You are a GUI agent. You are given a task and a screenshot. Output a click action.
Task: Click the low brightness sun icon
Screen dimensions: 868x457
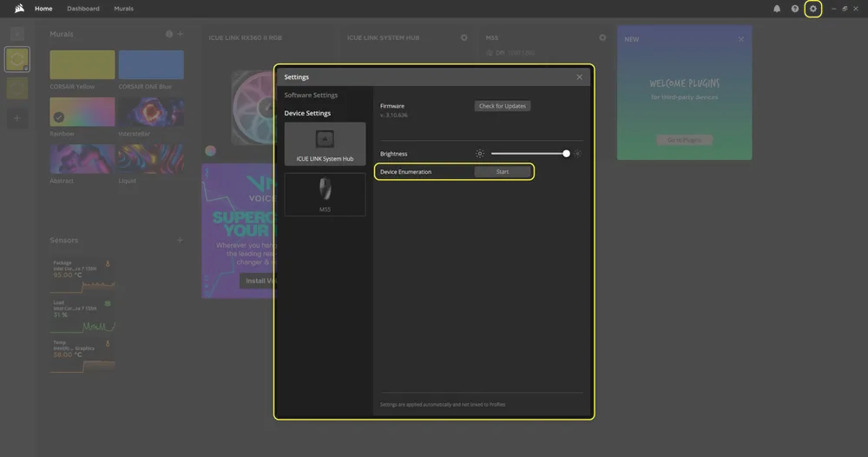[x=480, y=154]
